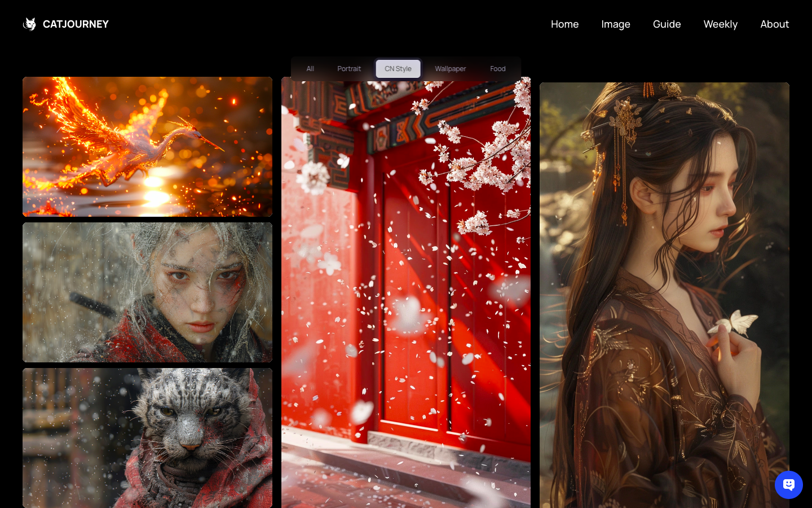The image size is (812, 508).
Task: Open the About page
Action: click(774, 24)
